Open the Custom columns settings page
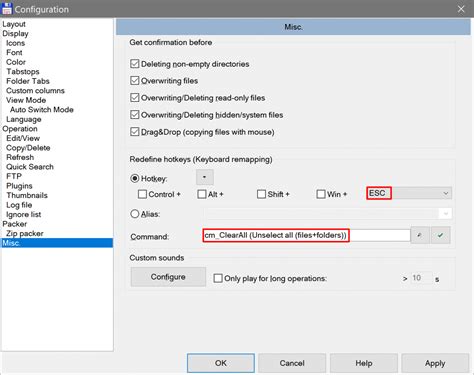This screenshot has height=375, width=474. point(35,91)
